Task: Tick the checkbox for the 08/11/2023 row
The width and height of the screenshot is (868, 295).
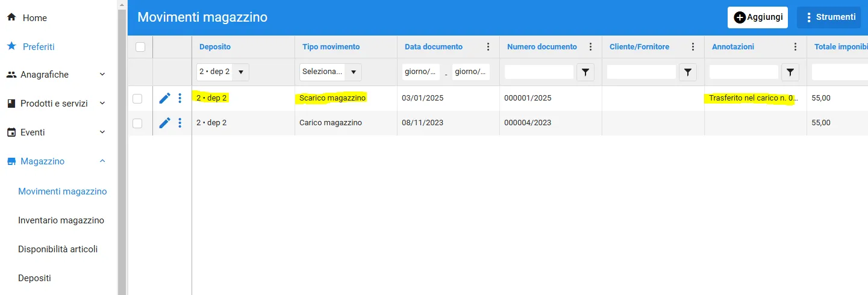Action: 137,123
